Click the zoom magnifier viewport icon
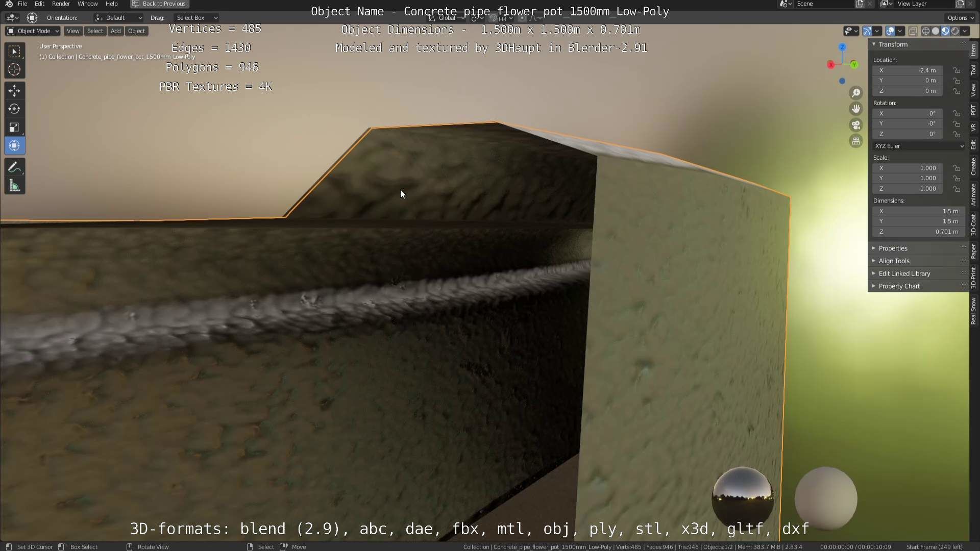The height and width of the screenshot is (551, 980). (x=856, y=93)
